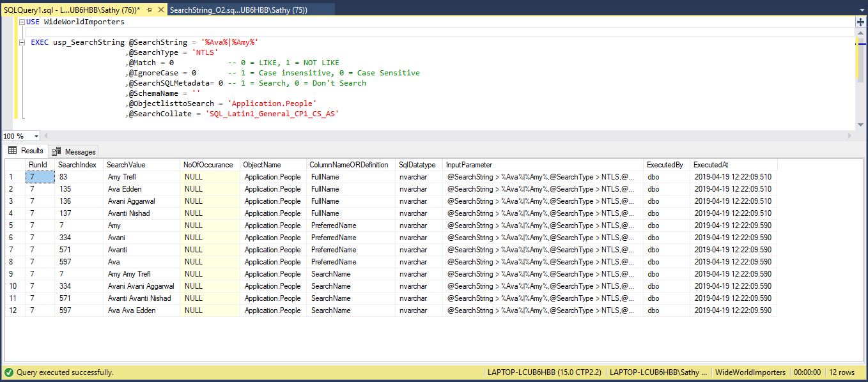Click the Messages tab icon

57,151
